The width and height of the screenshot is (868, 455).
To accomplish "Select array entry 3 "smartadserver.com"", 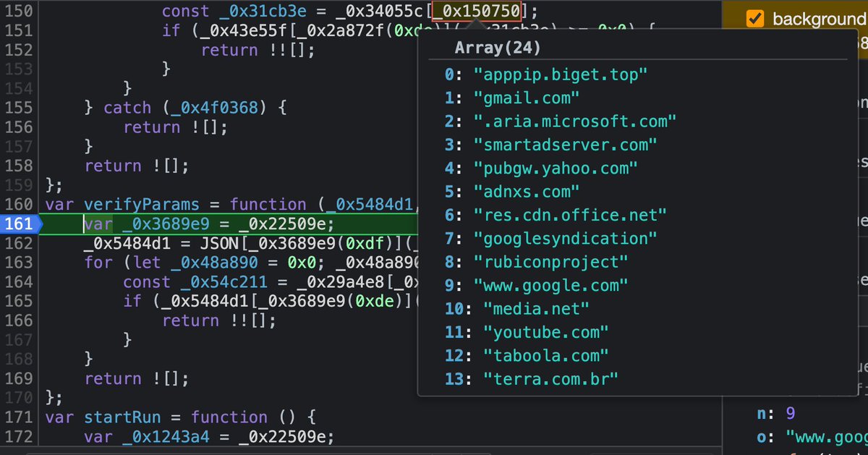I will (551, 145).
